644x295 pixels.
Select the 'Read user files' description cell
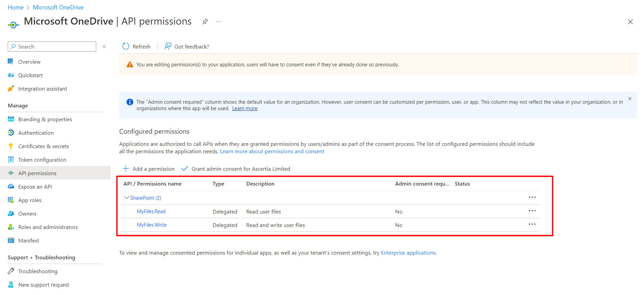tap(263, 211)
